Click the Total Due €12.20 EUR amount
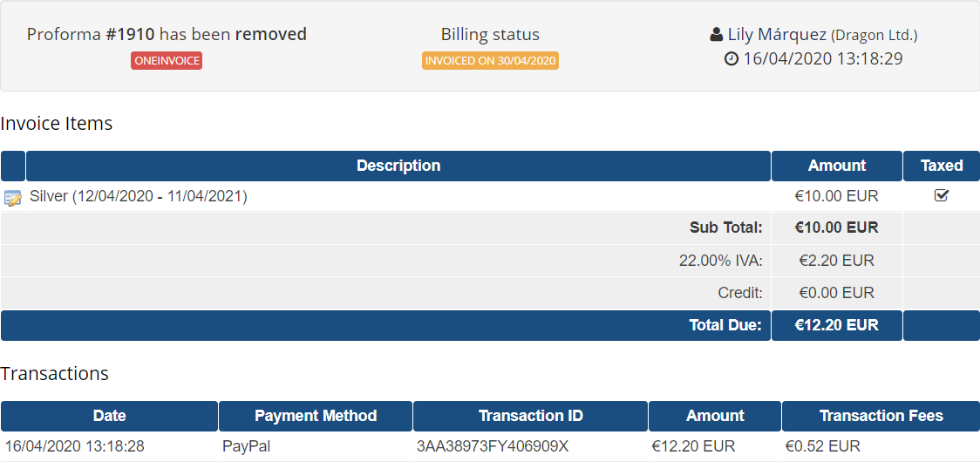The width and height of the screenshot is (980, 462). pos(837,325)
